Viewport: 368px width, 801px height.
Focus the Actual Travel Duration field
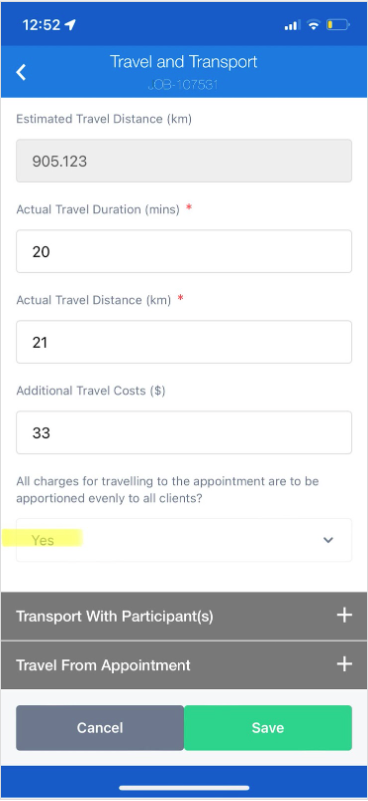184,251
